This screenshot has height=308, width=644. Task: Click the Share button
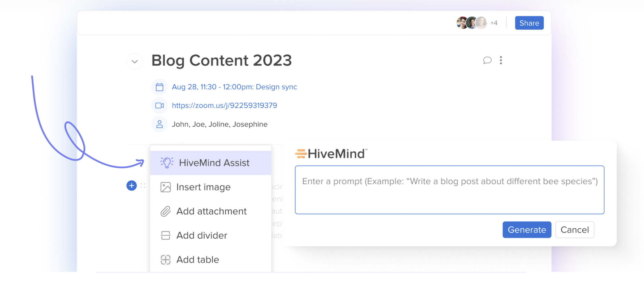pos(529,23)
